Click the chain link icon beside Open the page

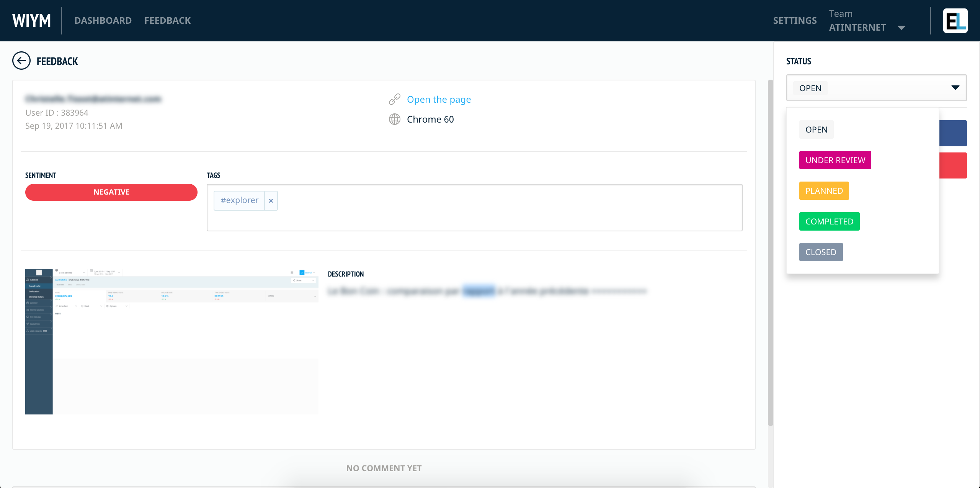point(395,100)
